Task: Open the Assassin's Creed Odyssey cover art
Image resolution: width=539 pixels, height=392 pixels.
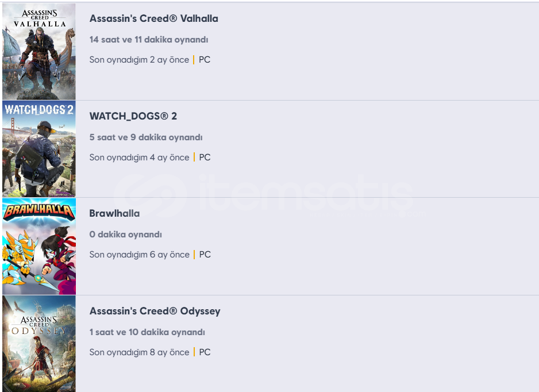Action: pyautogui.click(x=39, y=344)
